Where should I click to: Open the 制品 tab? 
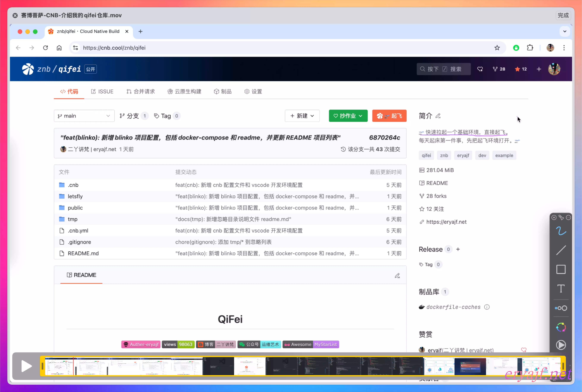pyautogui.click(x=223, y=92)
